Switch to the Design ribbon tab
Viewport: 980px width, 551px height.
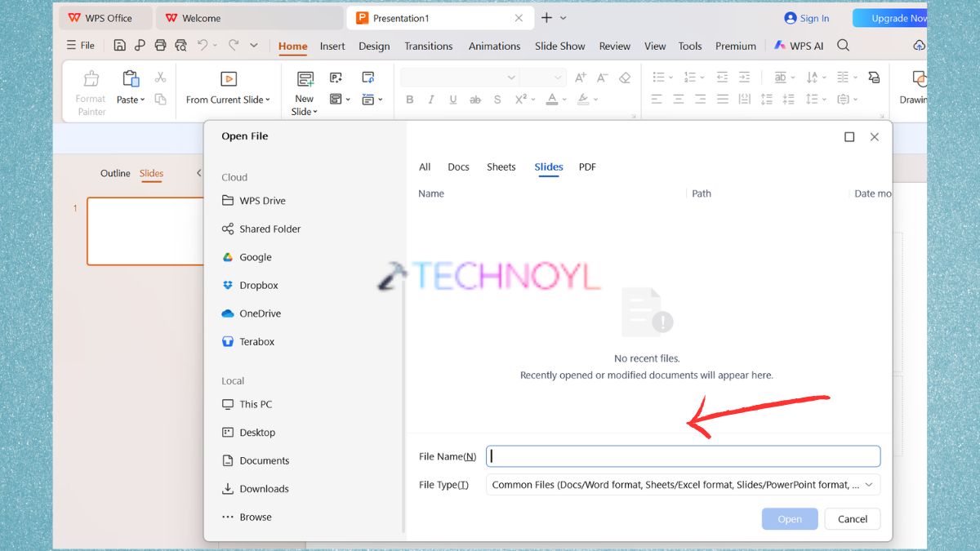click(x=374, y=46)
